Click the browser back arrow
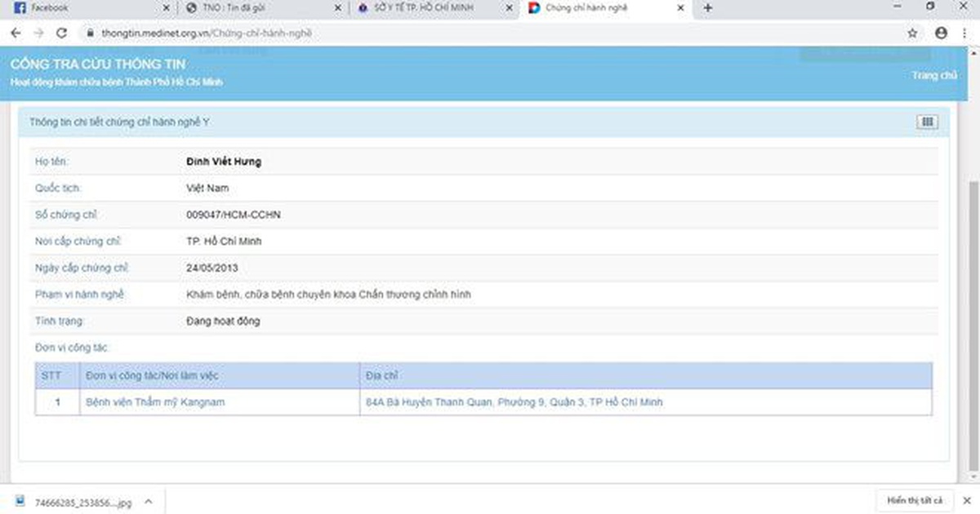Screen dimensions: 980x514 pyautogui.click(x=15, y=33)
